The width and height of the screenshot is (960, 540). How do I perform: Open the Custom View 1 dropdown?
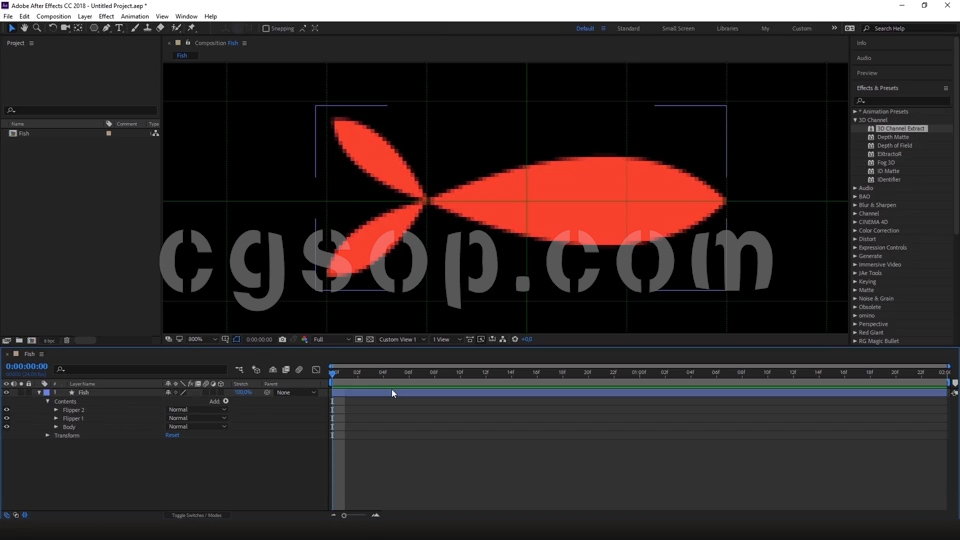(402, 339)
